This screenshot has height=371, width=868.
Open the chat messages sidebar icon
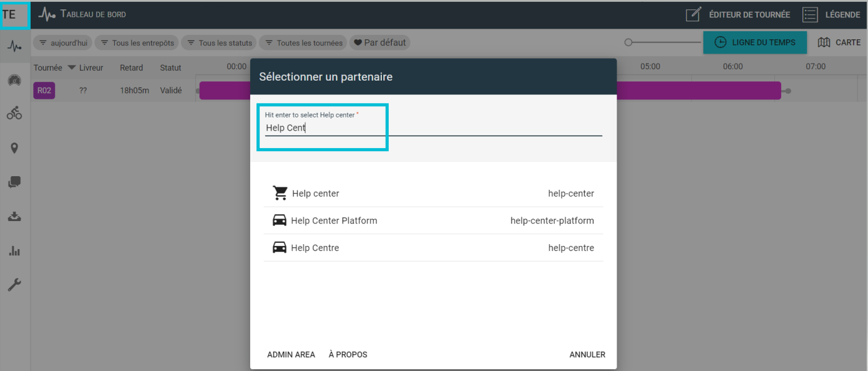tap(14, 182)
